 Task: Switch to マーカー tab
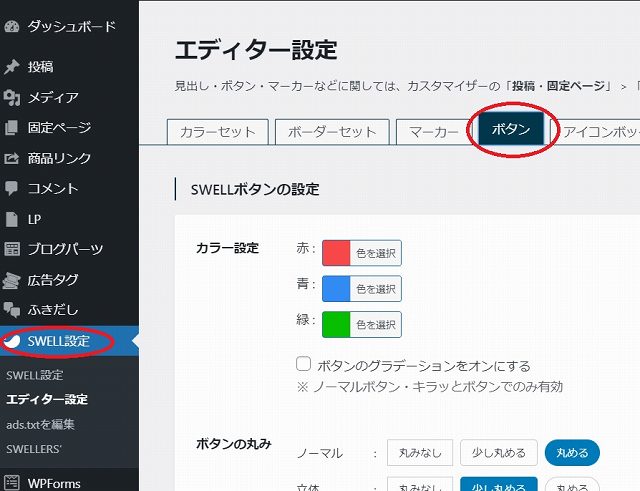point(433,132)
